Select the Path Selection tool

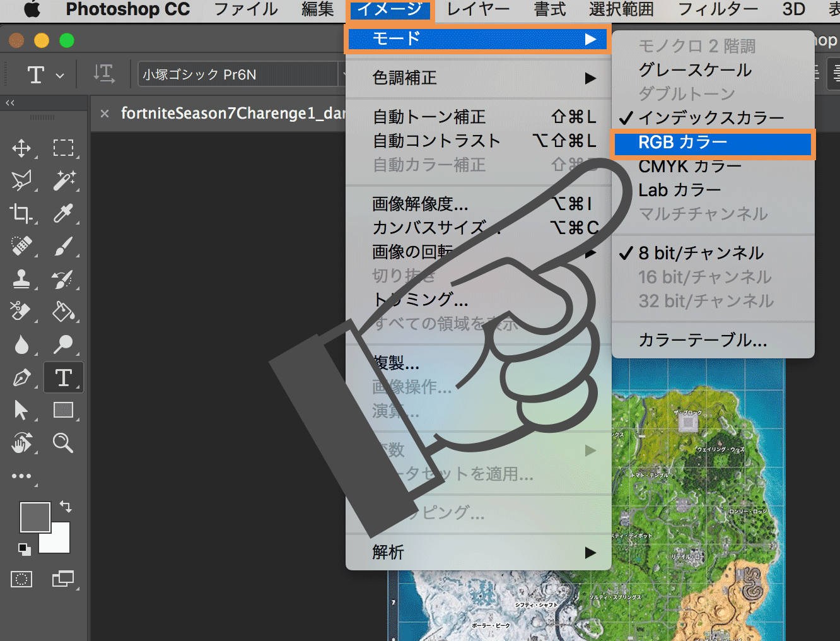[x=21, y=410]
